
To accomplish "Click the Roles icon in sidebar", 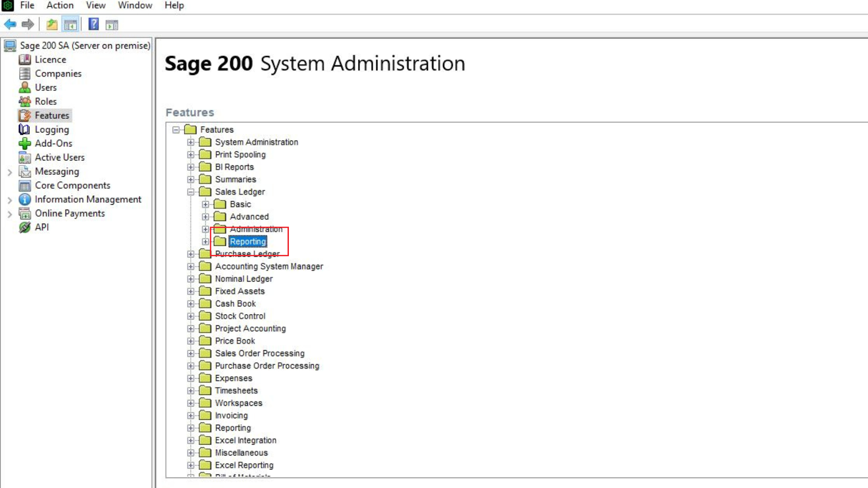I will point(25,101).
